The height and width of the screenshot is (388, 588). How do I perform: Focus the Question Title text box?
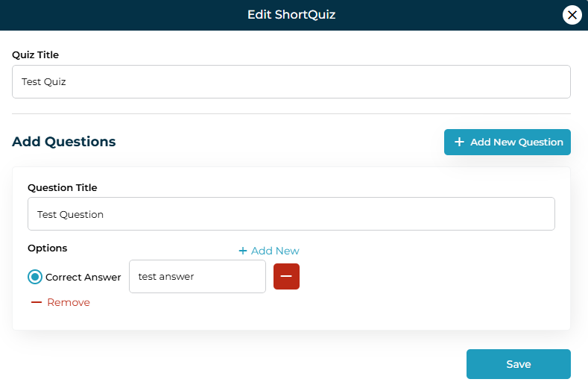[x=291, y=214]
